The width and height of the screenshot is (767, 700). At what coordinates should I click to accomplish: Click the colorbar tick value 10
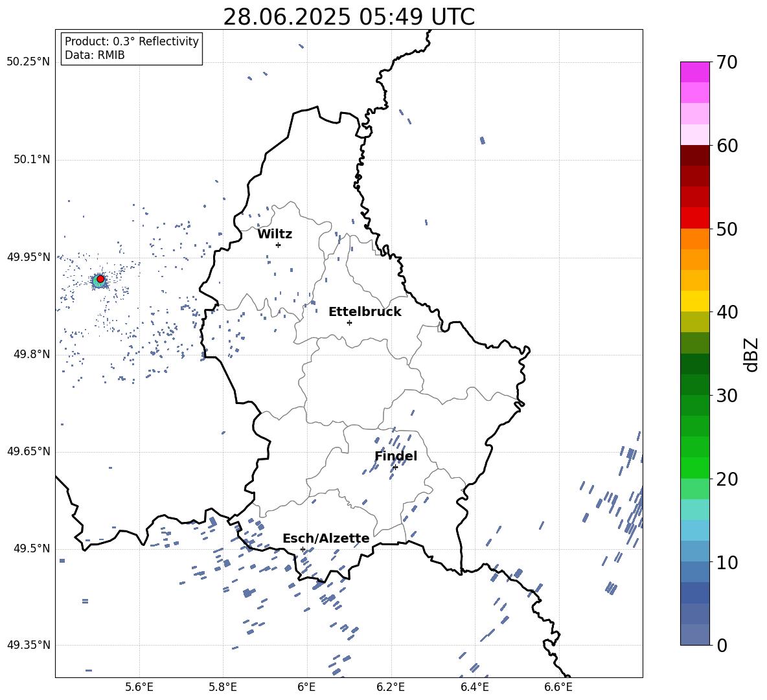click(727, 562)
